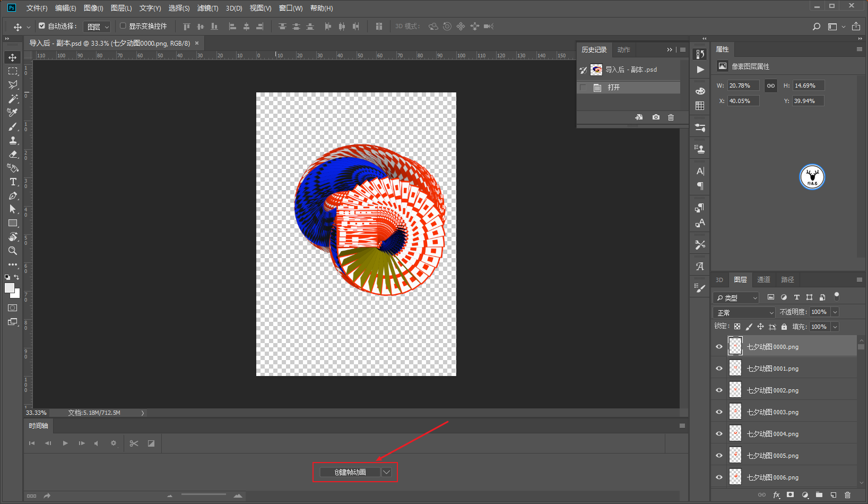
Task: Open the 文件(F) menu
Action: pos(37,8)
